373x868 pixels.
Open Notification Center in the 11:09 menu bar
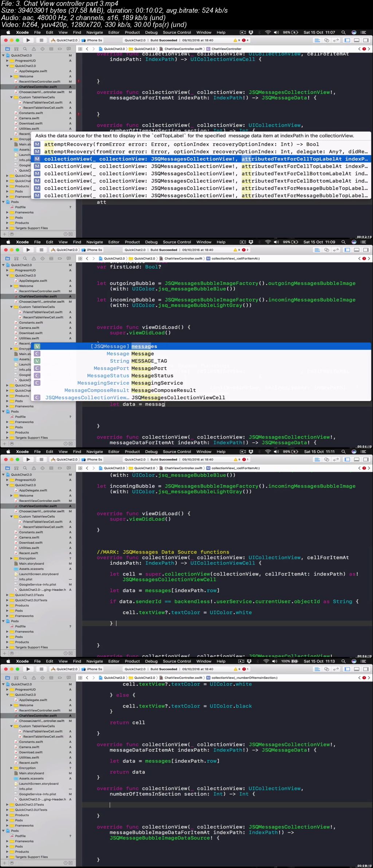pos(363,242)
